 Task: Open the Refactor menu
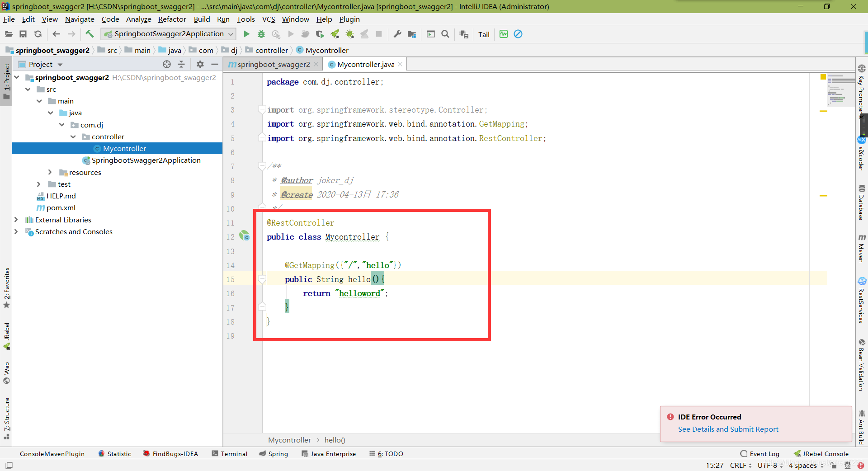point(172,19)
